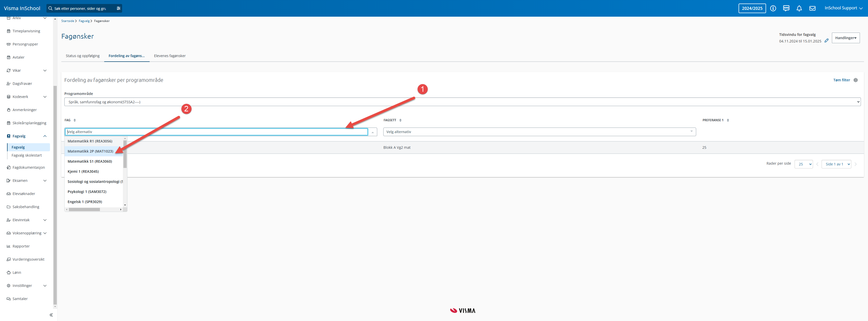This screenshot has width=868, height=321.
Task: Collapse the sidebar with double chevron
Action: tap(51, 315)
